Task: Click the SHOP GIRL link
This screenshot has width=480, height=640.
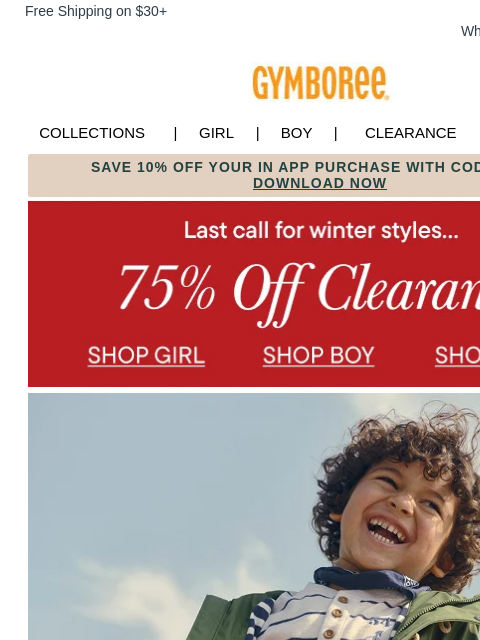Action: point(146,356)
